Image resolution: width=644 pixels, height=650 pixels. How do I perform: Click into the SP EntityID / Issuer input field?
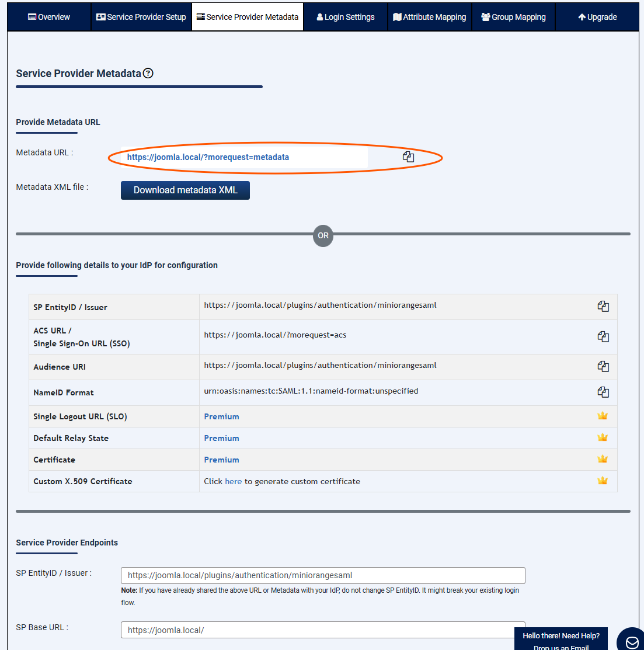(x=323, y=575)
